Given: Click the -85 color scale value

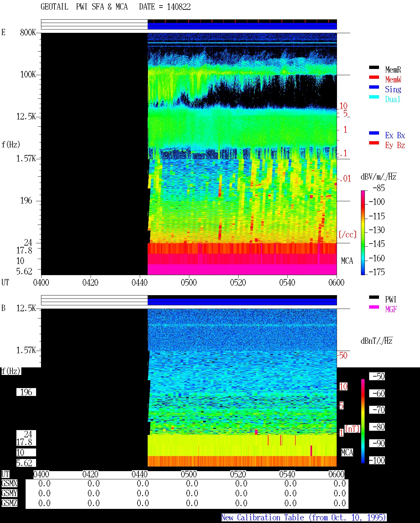Looking at the screenshot, I should pyautogui.click(x=378, y=188).
